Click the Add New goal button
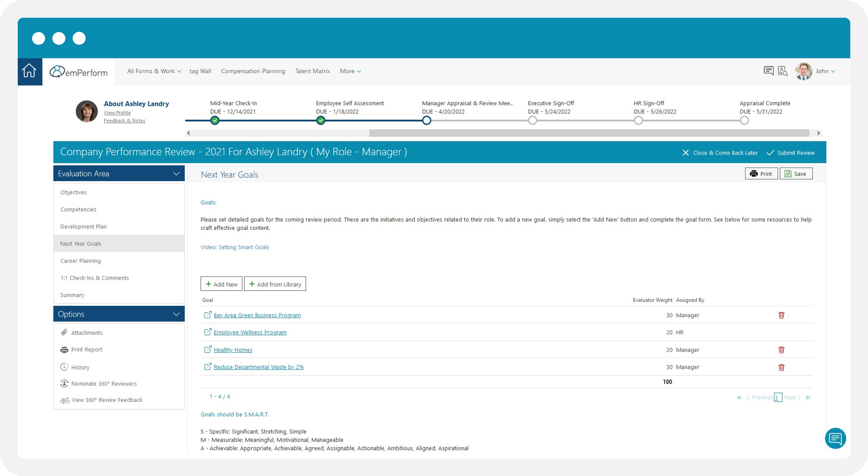This screenshot has width=868, height=476. click(x=221, y=284)
